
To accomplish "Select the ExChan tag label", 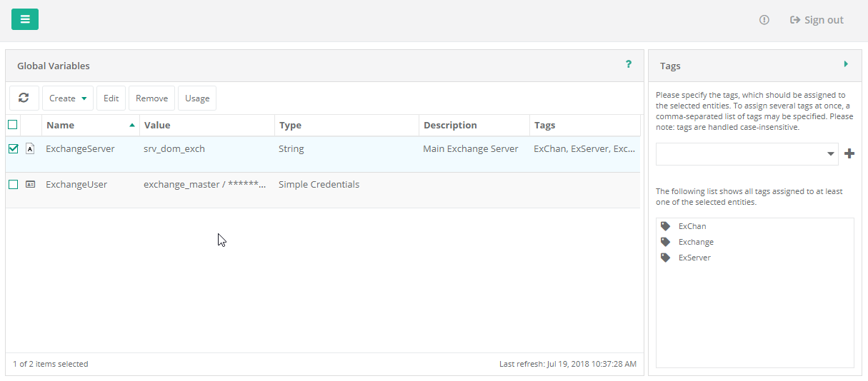I will tap(692, 226).
